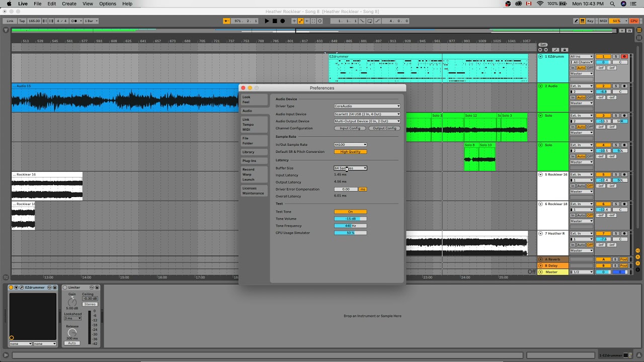Open Buffer Size dropdown
This screenshot has height=362, width=644.
[350, 168]
